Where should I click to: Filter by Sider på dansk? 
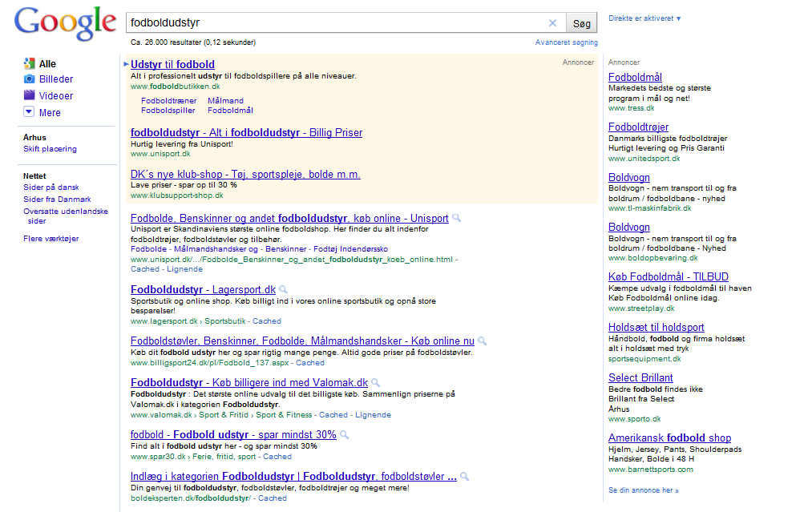click(50, 187)
